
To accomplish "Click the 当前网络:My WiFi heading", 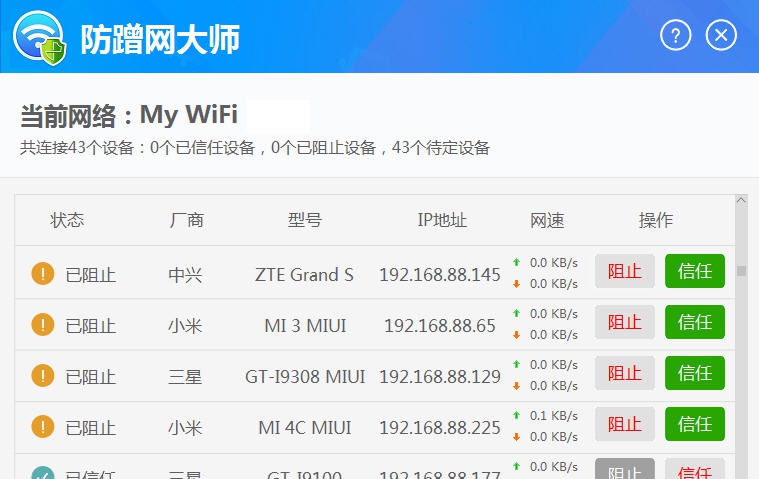I will click(x=129, y=115).
